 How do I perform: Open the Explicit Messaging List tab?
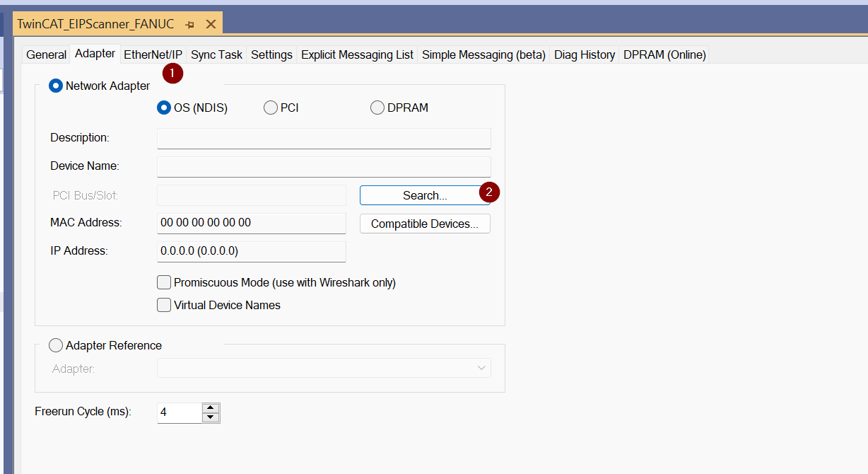click(x=357, y=54)
